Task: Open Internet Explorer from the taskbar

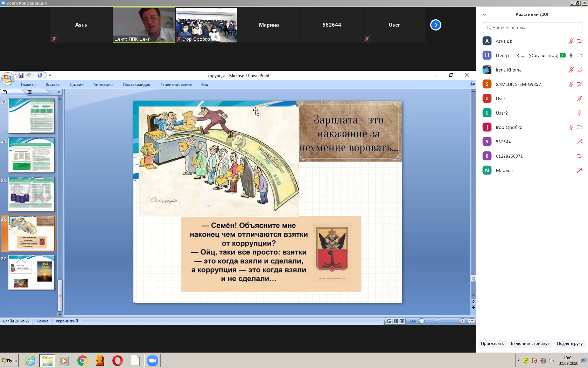Action: tap(30, 361)
